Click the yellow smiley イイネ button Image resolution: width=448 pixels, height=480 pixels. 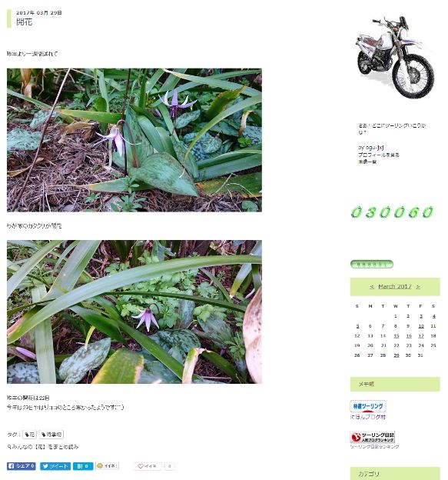[x=107, y=466]
